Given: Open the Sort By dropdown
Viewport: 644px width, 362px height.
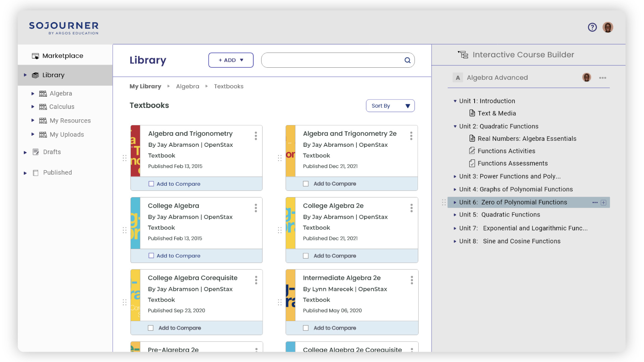Looking at the screenshot, I should click(390, 106).
